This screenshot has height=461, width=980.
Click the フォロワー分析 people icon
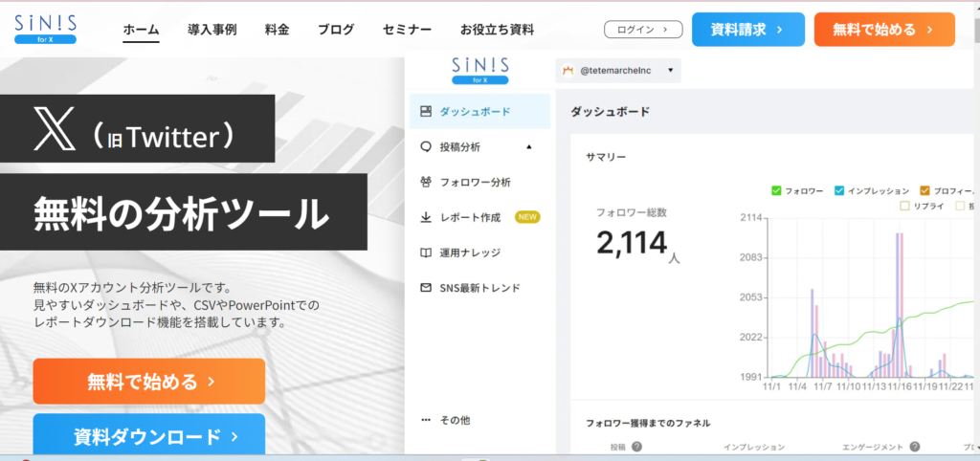(x=426, y=183)
